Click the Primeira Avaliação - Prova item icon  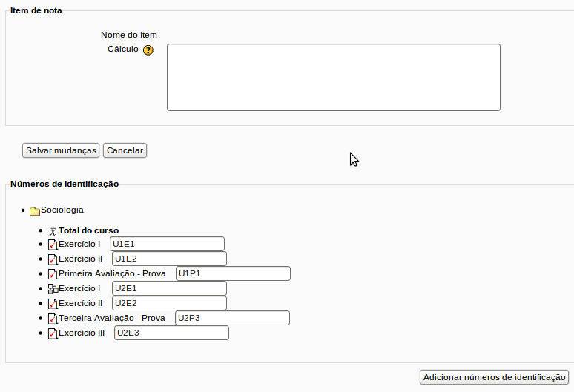tap(53, 274)
